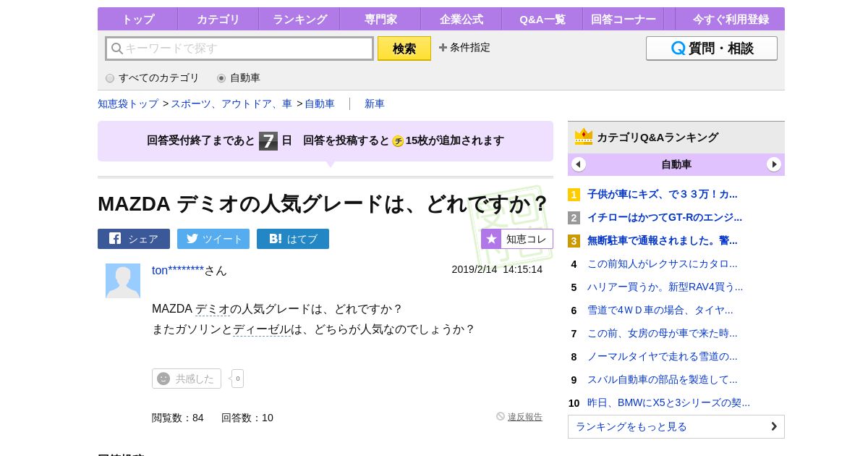Bookmark with はてブ button
The width and height of the screenshot is (868, 456).
[x=293, y=239]
